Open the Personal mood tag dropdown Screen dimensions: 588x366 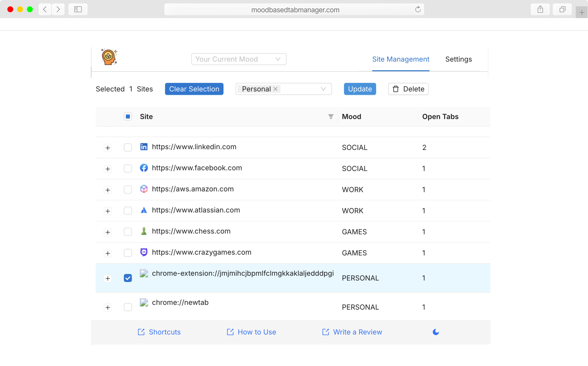click(283, 89)
